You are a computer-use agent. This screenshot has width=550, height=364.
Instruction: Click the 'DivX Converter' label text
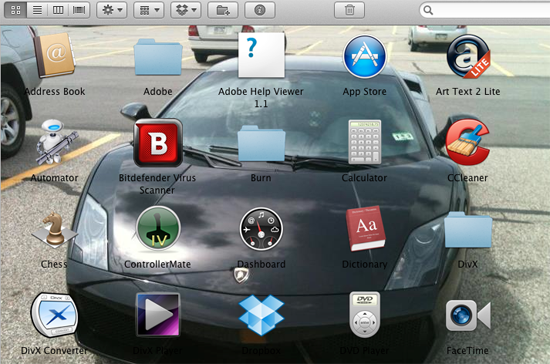54,350
